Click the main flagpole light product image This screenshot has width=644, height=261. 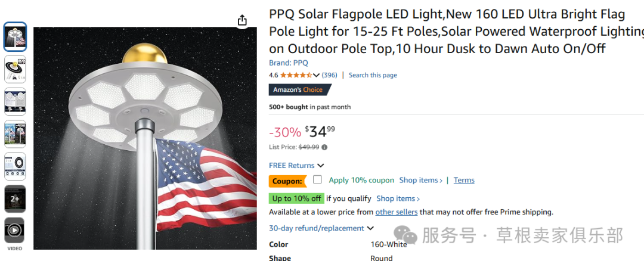pos(145,137)
